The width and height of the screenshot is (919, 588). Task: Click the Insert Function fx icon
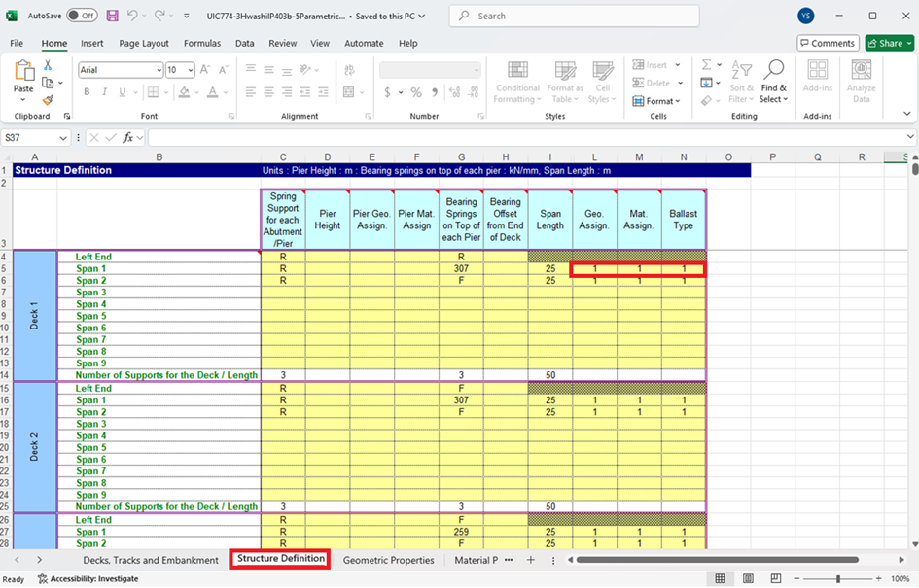pyautogui.click(x=127, y=138)
